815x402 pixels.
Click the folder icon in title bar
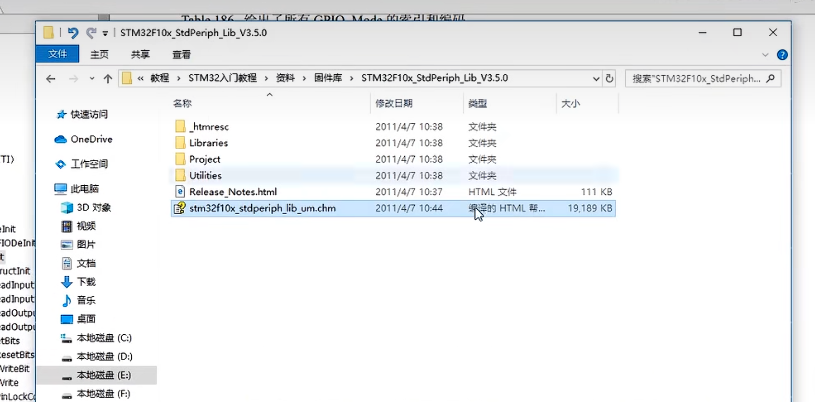tap(49, 33)
